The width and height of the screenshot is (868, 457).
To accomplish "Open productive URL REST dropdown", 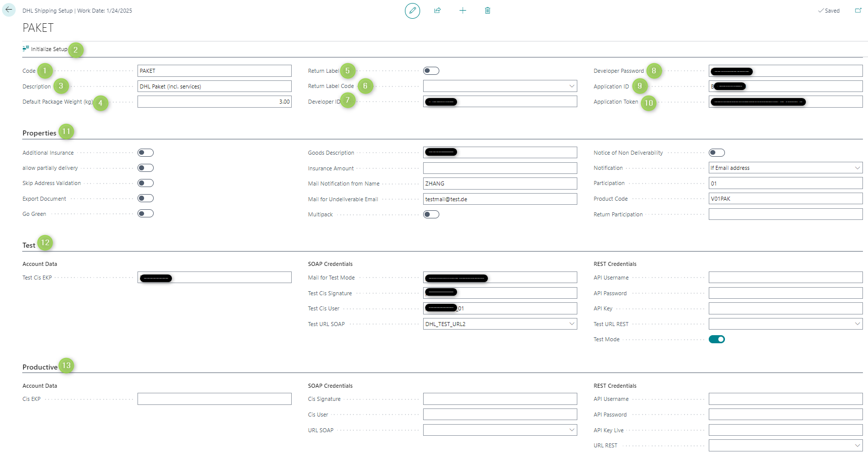I will (x=857, y=445).
